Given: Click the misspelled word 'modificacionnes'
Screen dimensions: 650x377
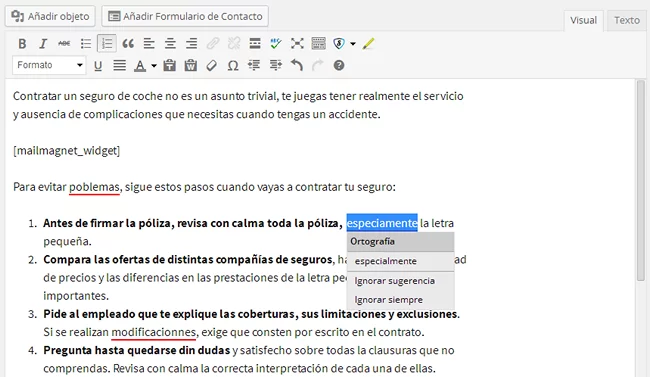Looking at the screenshot, I should [x=153, y=332].
